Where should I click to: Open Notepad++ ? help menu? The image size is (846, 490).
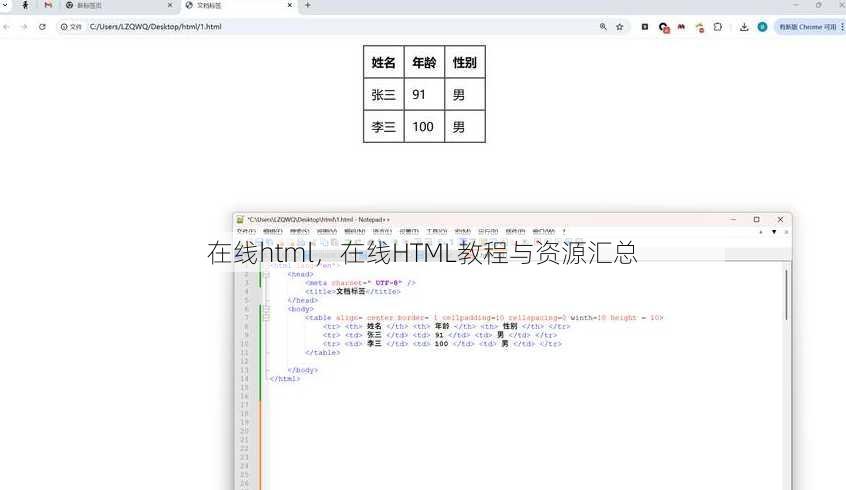tap(564, 232)
